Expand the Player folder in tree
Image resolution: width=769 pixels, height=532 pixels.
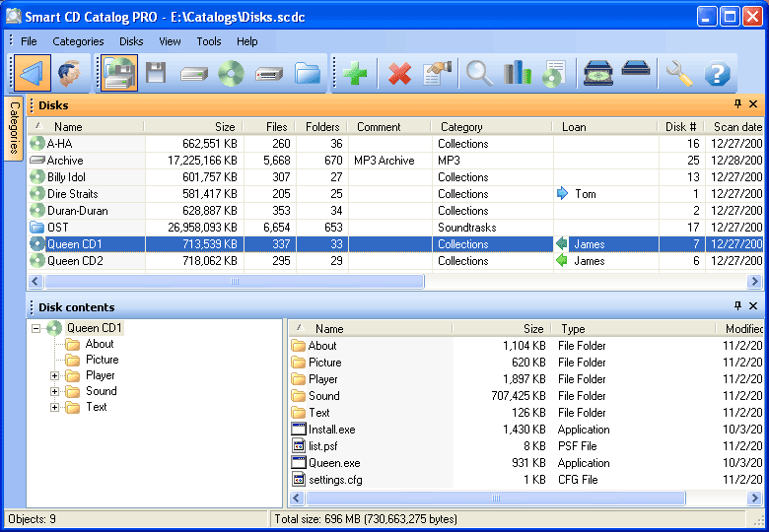pos(56,375)
